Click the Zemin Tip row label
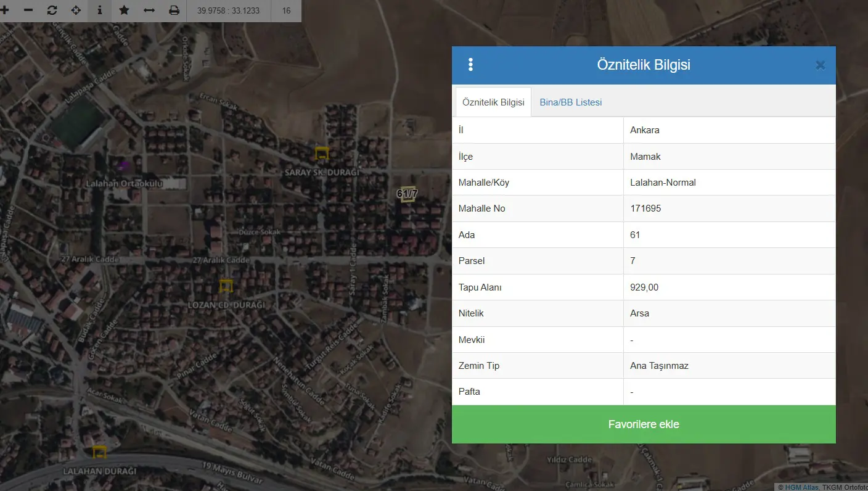Viewport: 868px width, 491px height. click(479, 366)
